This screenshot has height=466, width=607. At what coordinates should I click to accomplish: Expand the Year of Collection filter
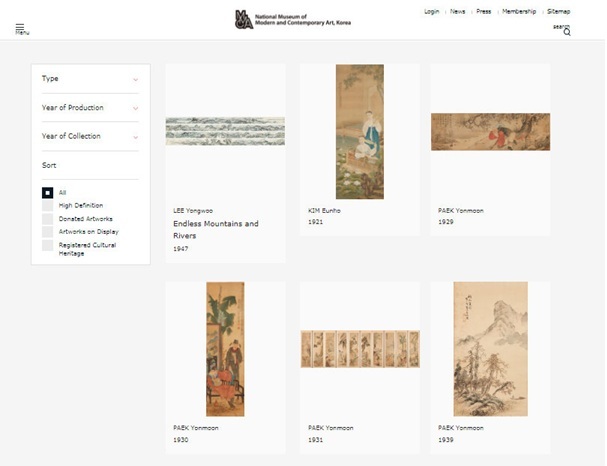pyautogui.click(x=90, y=136)
